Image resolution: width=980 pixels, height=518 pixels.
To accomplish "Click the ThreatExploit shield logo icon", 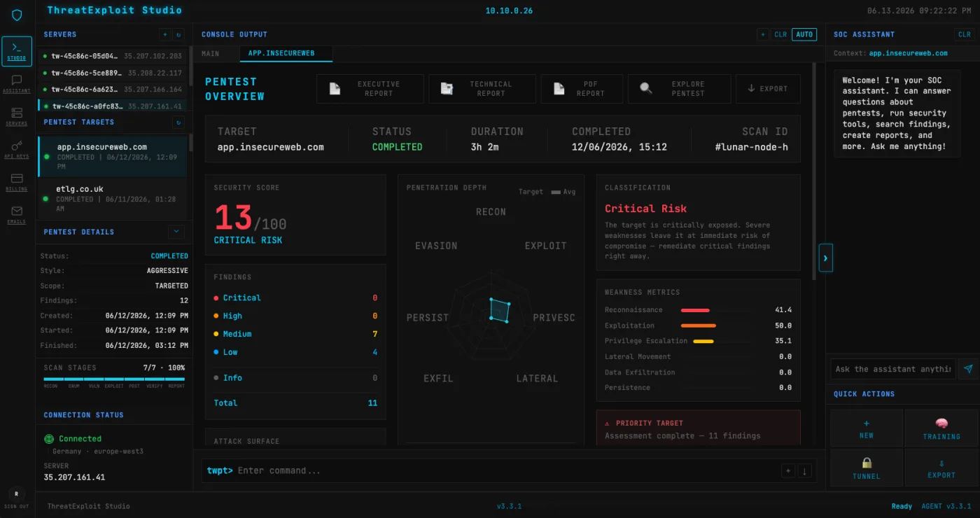I will point(17,15).
